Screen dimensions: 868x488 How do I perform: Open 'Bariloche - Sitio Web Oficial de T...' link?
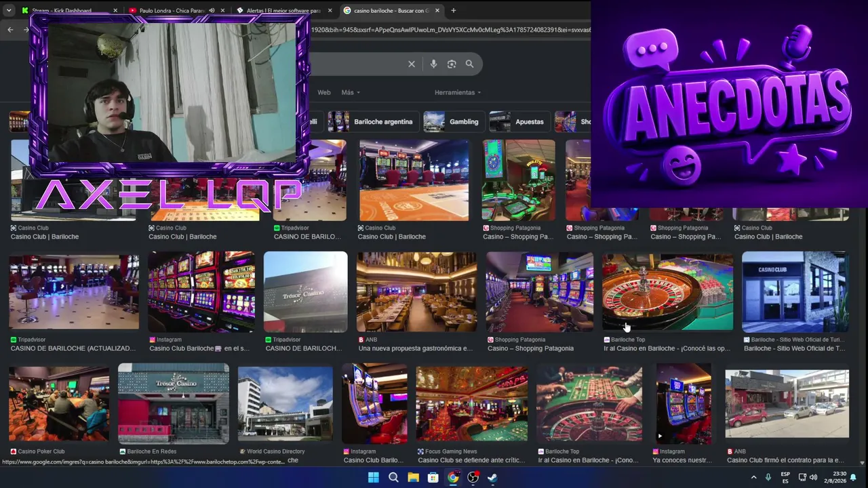coord(794,348)
